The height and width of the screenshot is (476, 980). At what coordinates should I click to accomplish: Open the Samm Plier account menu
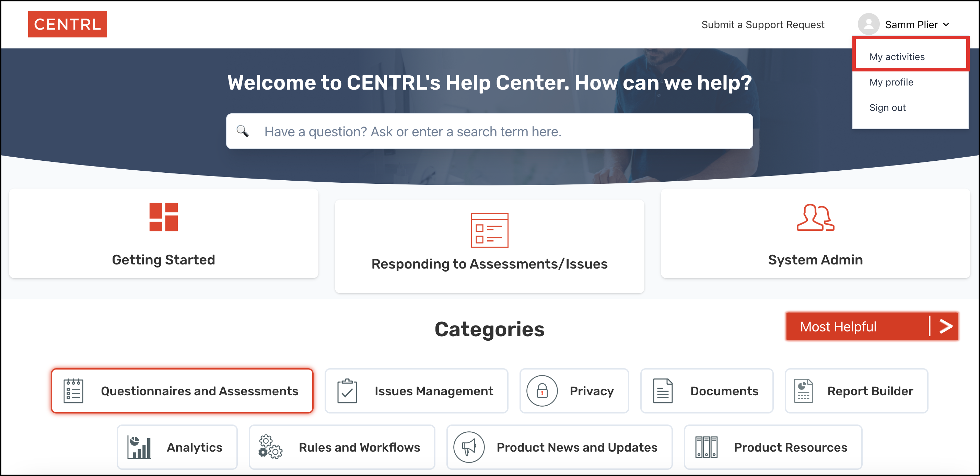[904, 24]
